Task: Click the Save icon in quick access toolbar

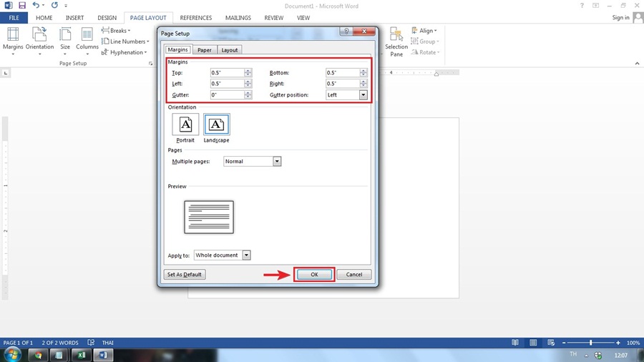Action: coord(22,5)
